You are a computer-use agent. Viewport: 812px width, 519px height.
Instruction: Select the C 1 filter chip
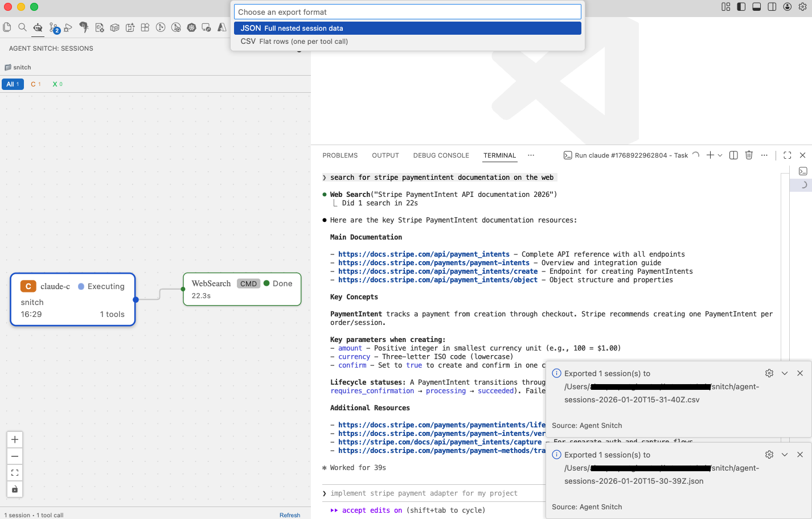coord(36,84)
